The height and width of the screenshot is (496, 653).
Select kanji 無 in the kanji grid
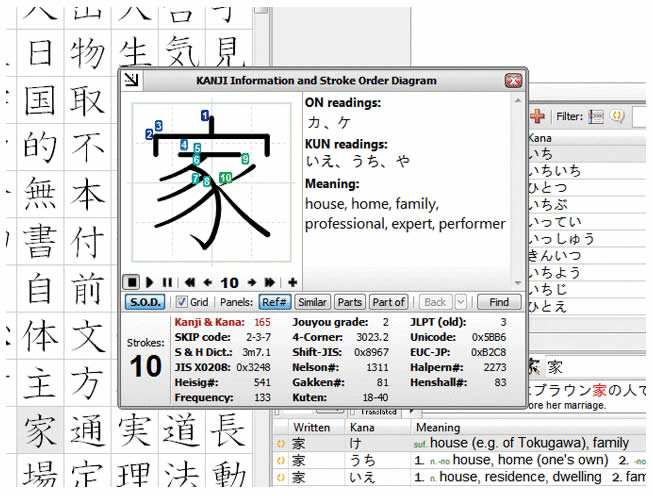click(x=40, y=194)
